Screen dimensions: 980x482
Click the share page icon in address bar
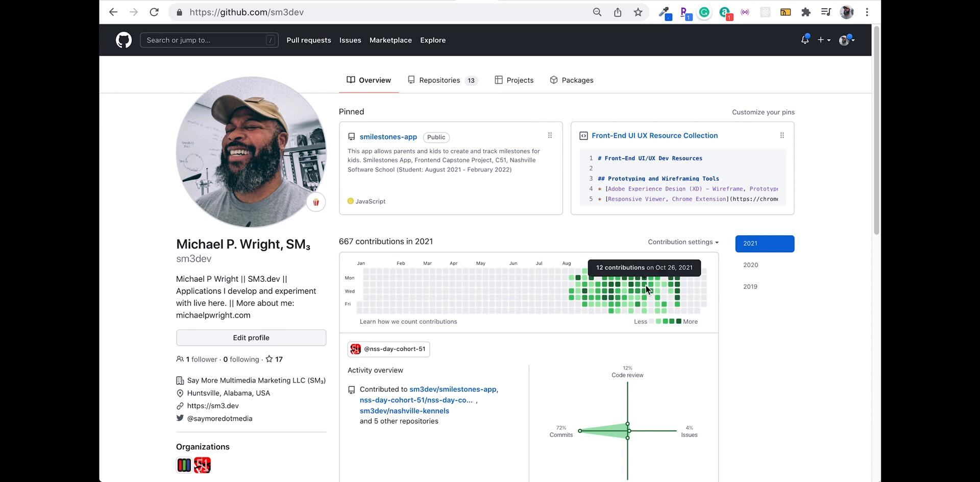click(x=618, y=12)
